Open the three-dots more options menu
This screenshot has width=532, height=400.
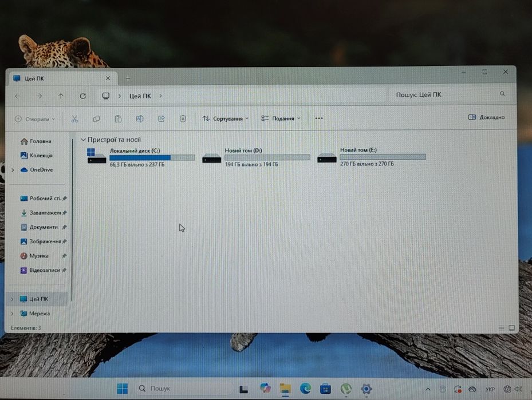318,118
